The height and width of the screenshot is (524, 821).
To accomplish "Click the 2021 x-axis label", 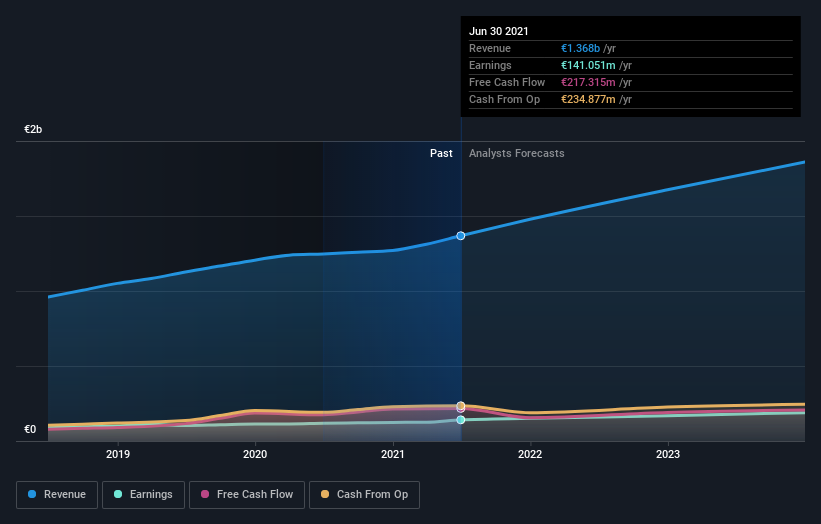I will point(393,454).
